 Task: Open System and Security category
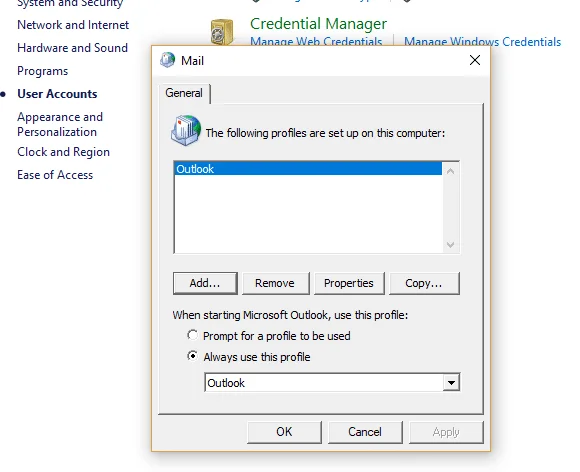point(70,4)
